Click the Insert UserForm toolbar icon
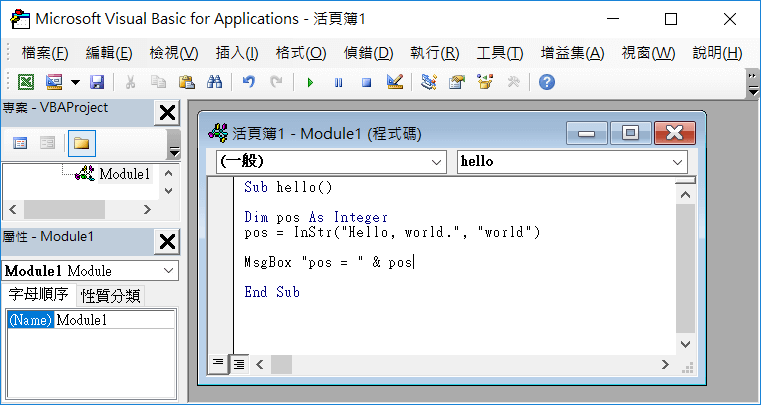This screenshot has width=761, height=405. (x=54, y=82)
